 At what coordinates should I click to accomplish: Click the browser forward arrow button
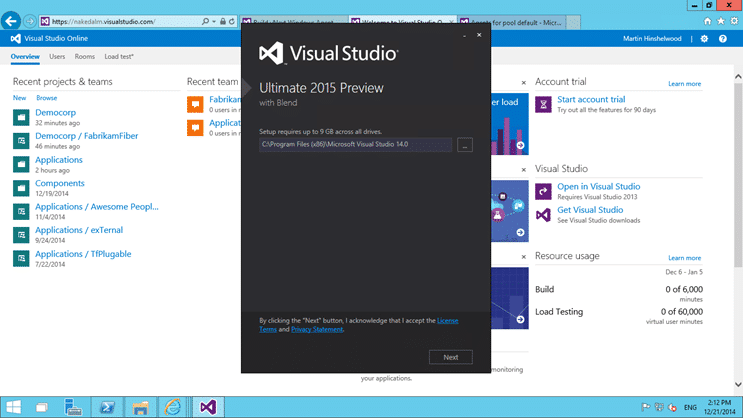(x=29, y=21)
